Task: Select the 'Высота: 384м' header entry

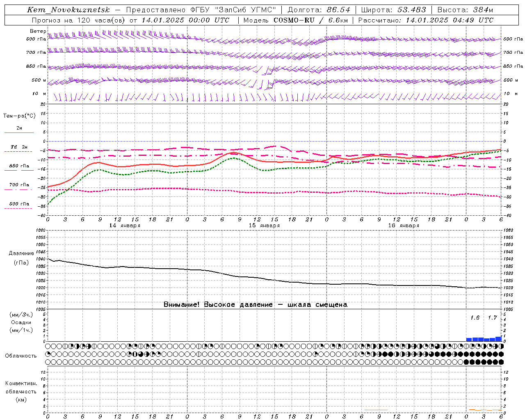Action: click(465, 10)
